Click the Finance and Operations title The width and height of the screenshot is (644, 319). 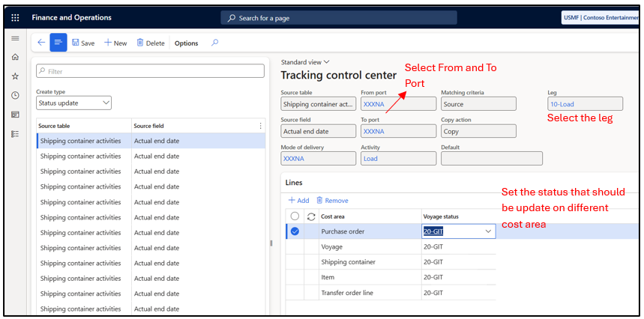[71, 18]
